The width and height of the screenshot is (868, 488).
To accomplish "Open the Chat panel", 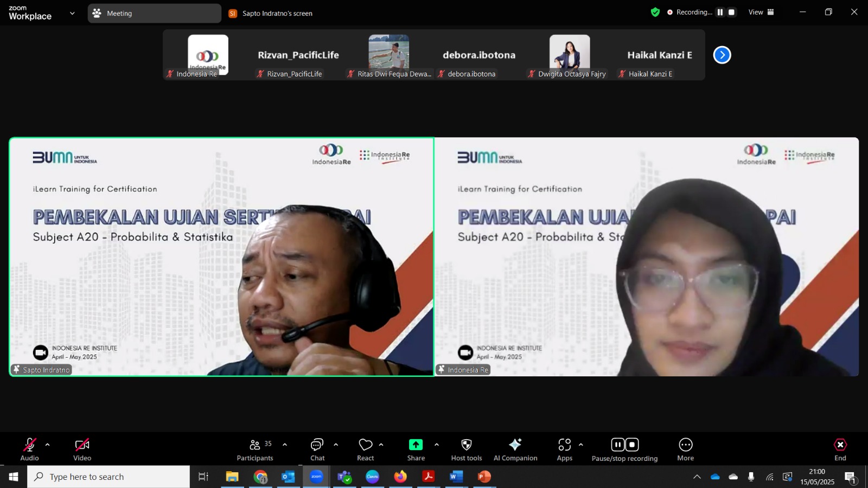I will (317, 450).
